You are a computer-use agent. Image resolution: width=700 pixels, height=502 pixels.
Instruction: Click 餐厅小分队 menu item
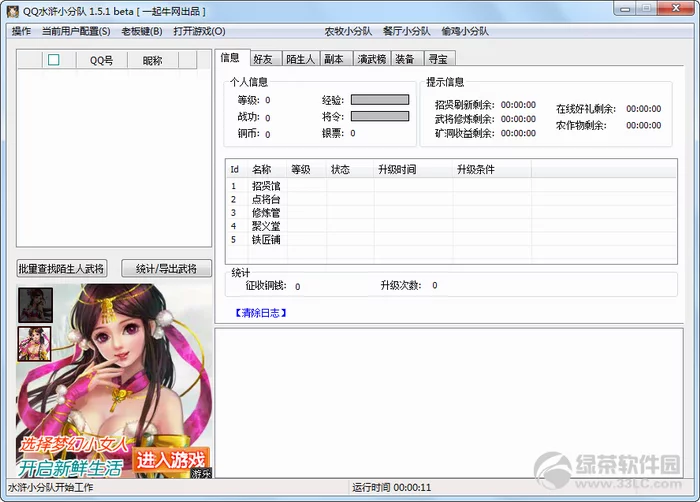[x=406, y=31]
